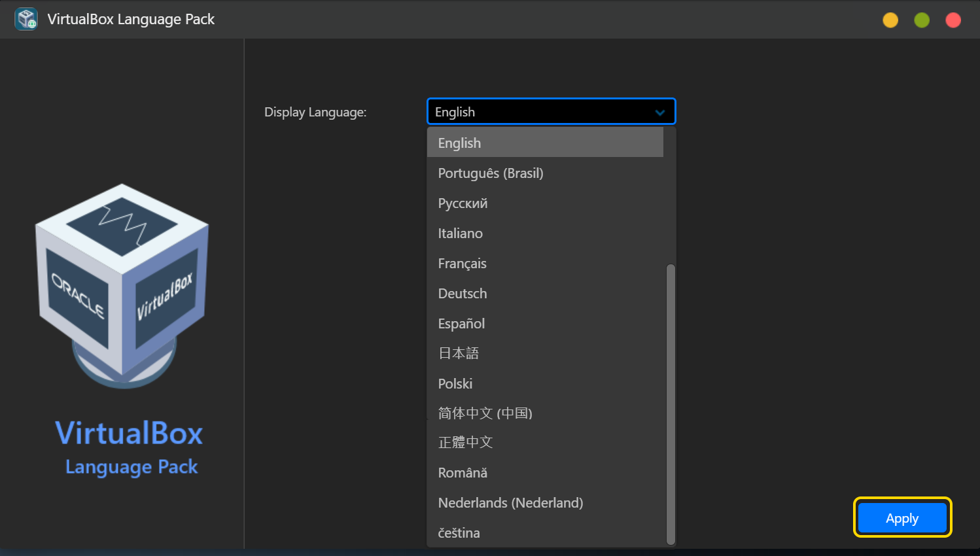Pick 简体中文 (中国) option
Viewport: 980px width, 556px height.
[545, 413]
